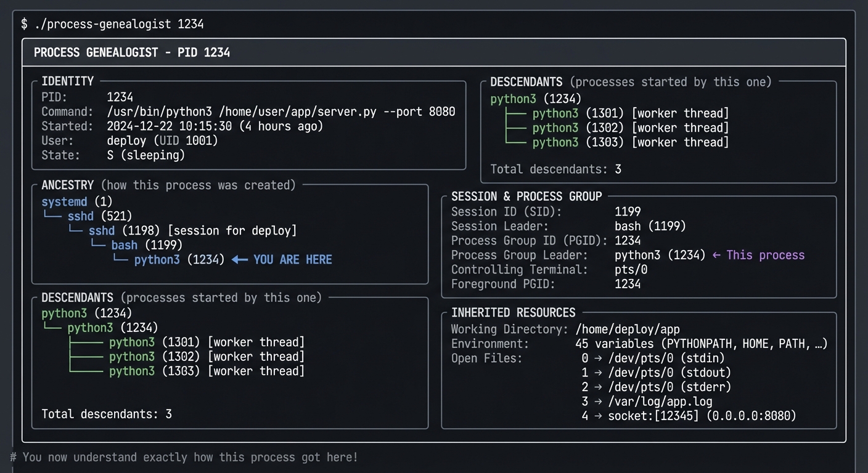Click the tree branch connector beside bash (1199)
Image resolution: width=868 pixels, height=473 pixels.
pos(97,243)
